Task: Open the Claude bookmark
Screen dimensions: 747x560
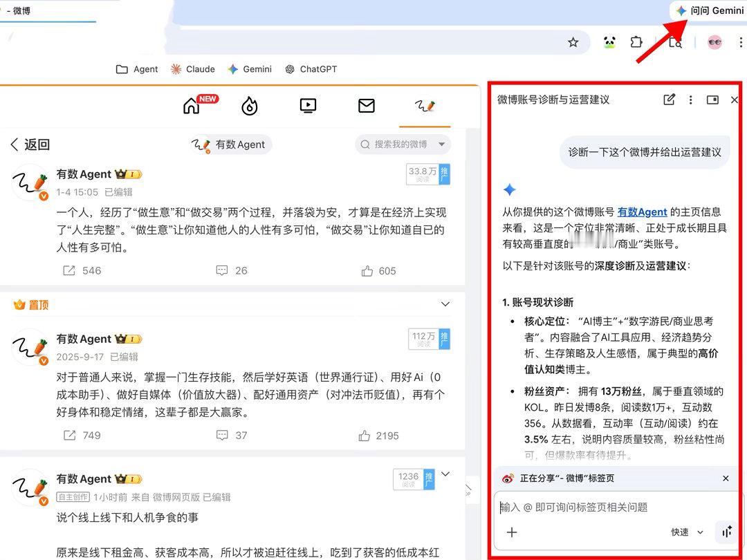Action: click(193, 69)
